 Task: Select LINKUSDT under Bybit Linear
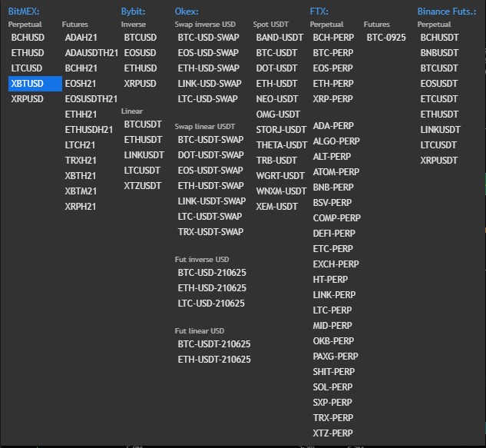[x=144, y=155]
